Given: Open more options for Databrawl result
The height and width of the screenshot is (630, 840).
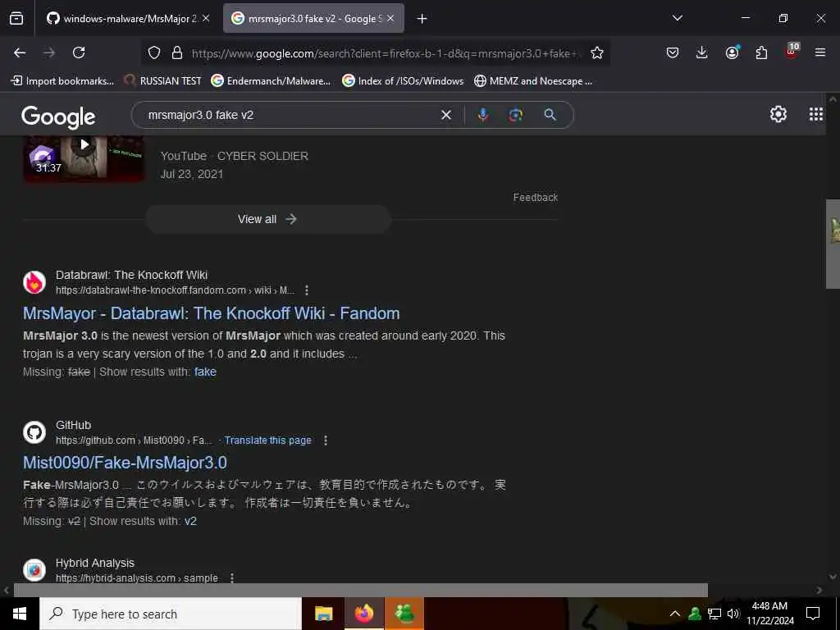Looking at the screenshot, I should pos(307,290).
